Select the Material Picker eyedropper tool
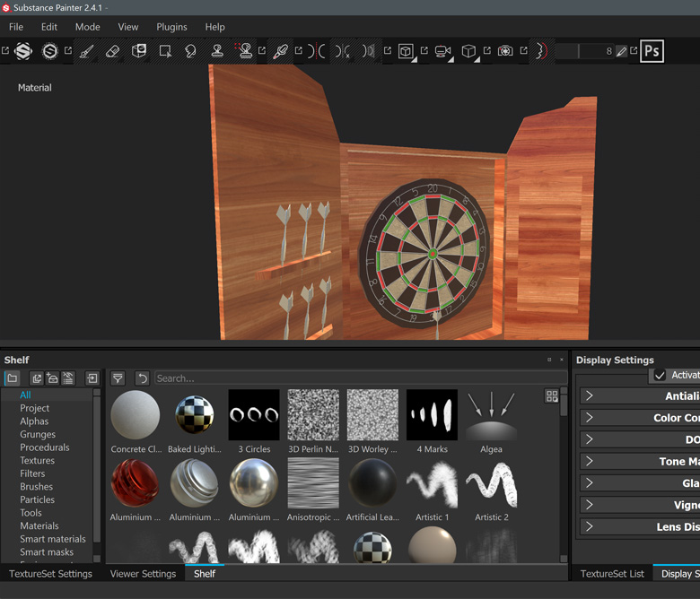 280,51
